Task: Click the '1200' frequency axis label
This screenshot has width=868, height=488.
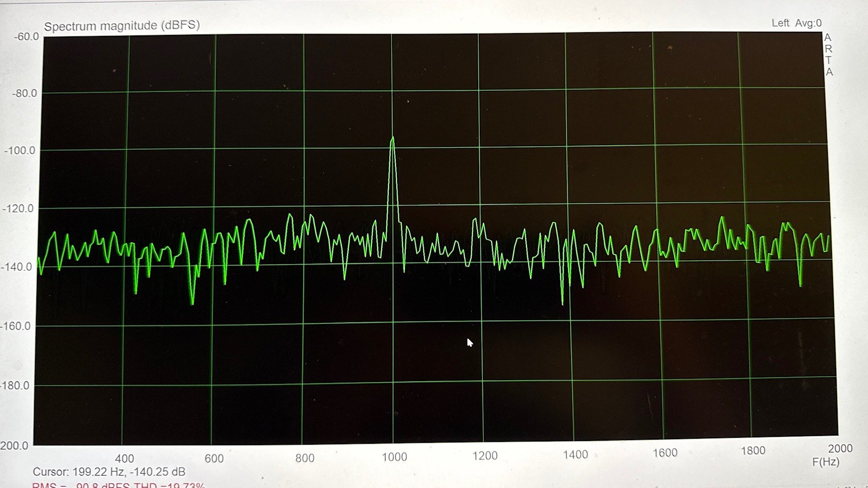Action: [485, 456]
